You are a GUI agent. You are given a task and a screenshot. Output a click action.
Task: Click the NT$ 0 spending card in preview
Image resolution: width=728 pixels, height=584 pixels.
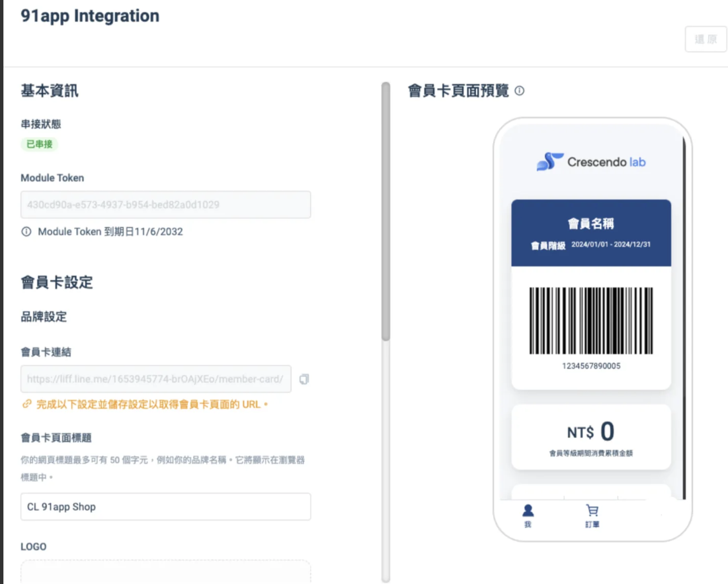pyautogui.click(x=591, y=437)
